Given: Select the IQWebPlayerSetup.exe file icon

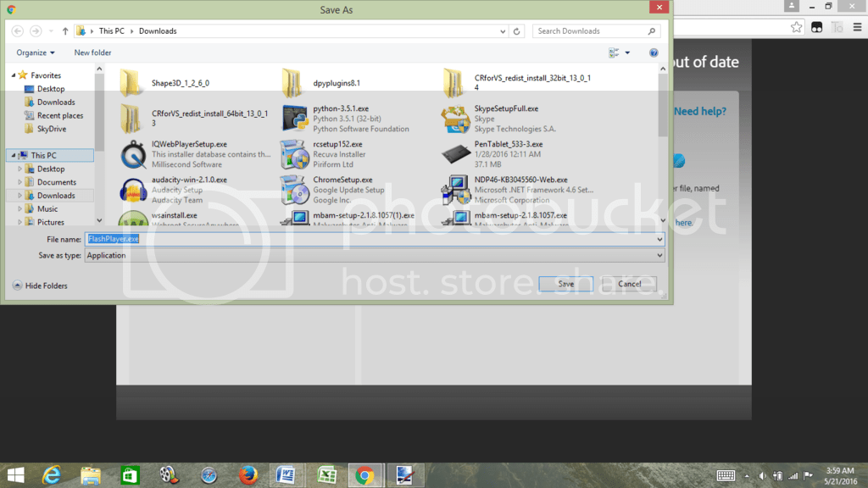Looking at the screenshot, I should coord(133,154).
